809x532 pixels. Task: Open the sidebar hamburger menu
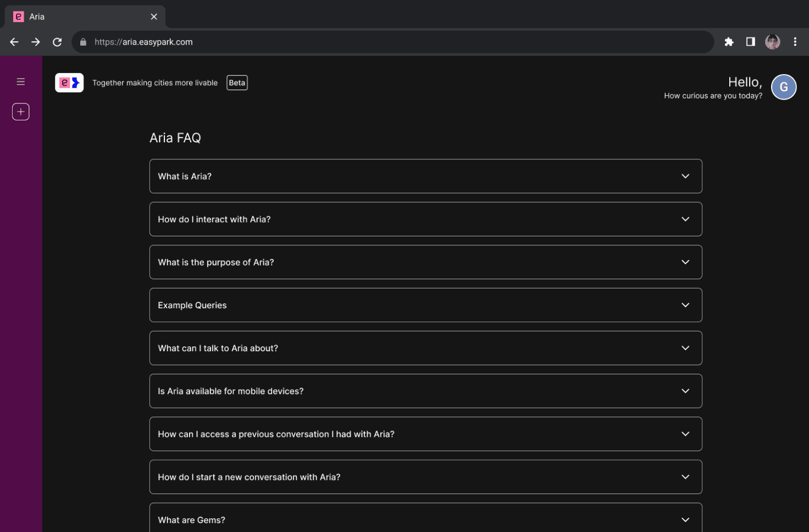pyautogui.click(x=21, y=82)
